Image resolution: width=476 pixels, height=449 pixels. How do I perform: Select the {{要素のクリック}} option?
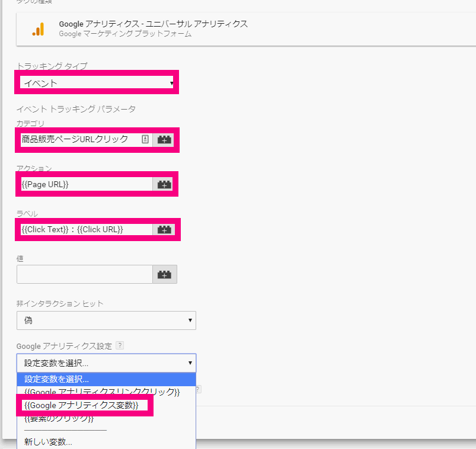coord(106,419)
